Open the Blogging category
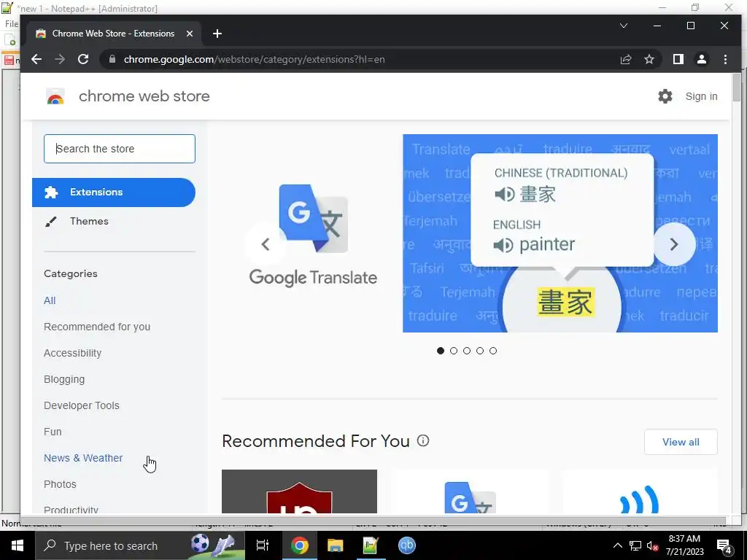747x560 pixels. [64, 379]
